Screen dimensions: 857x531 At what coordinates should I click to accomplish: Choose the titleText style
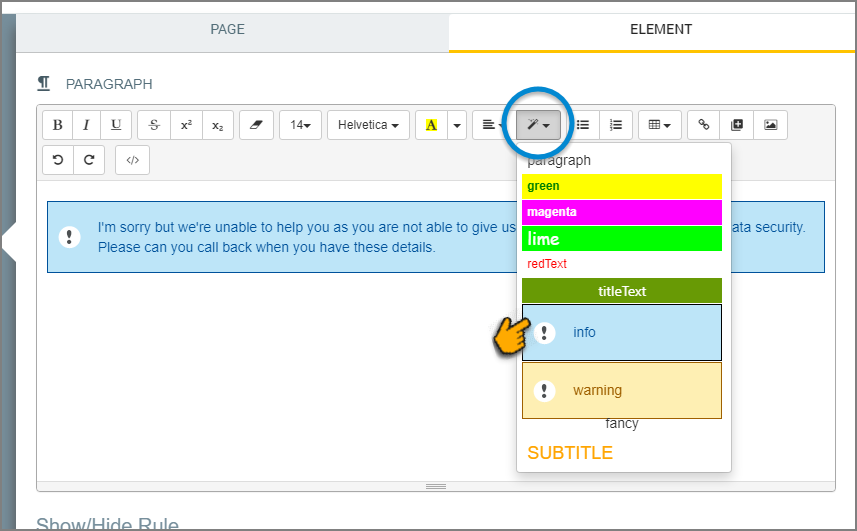pos(622,291)
